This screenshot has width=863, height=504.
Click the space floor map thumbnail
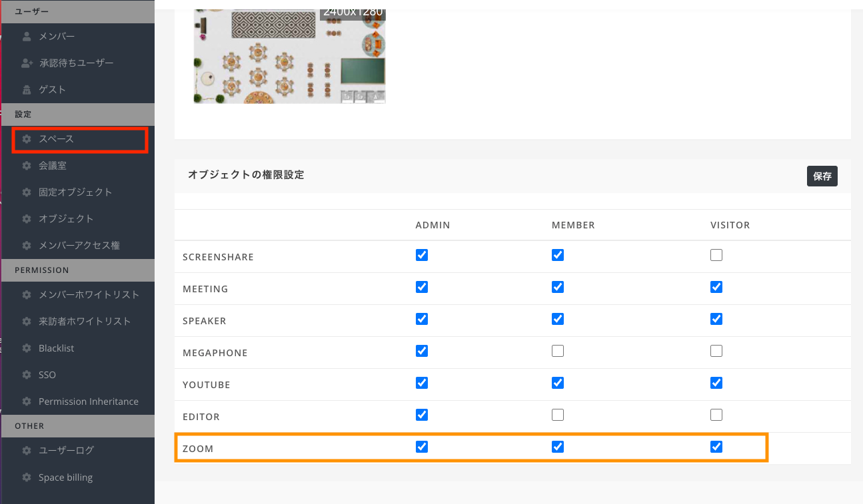[289, 56]
